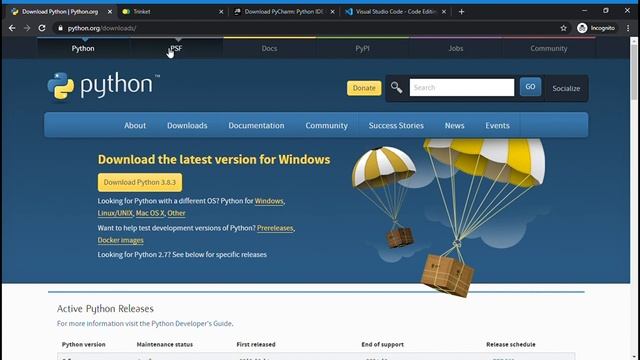This screenshot has width=640, height=360.
Task: Open Jobs in top site bar
Action: (x=456, y=48)
